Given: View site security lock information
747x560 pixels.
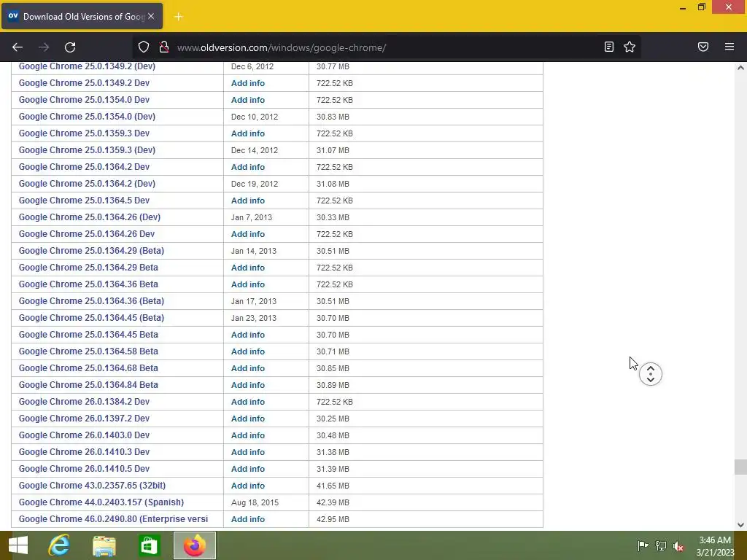Looking at the screenshot, I should [x=164, y=47].
